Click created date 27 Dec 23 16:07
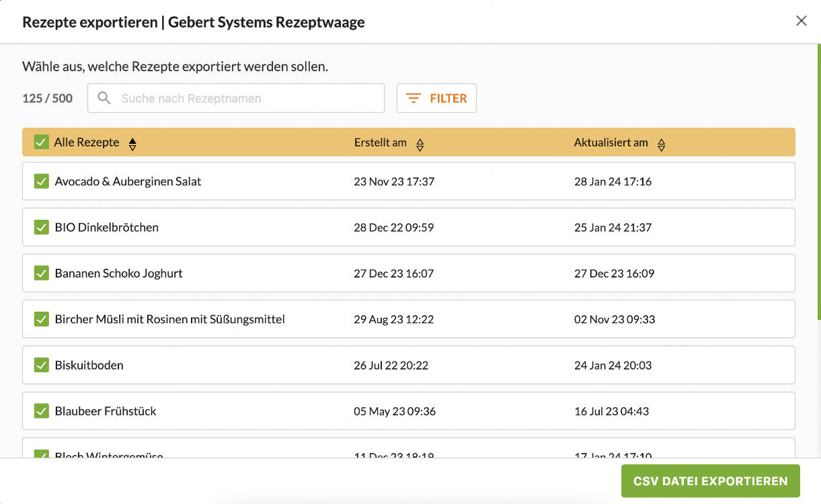This screenshot has width=821, height=504. coord(394,274)
